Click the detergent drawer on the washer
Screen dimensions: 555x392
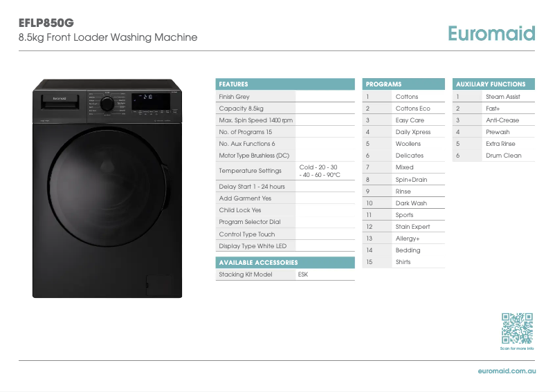tap(60, 102)
